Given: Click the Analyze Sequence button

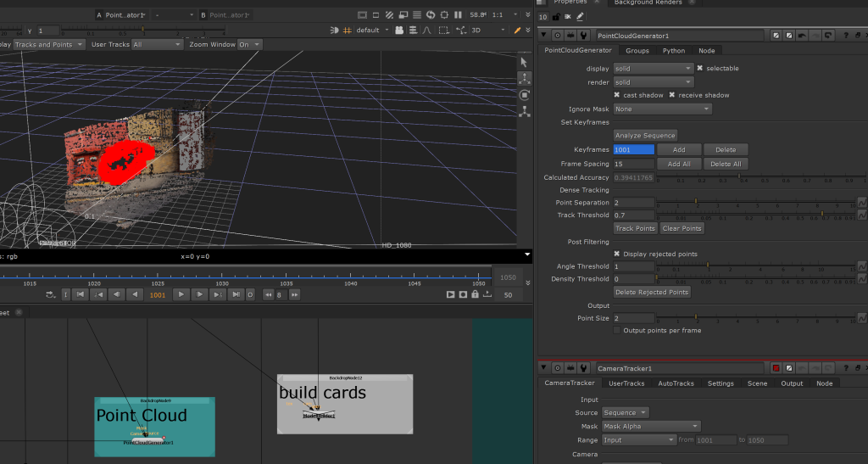Looking at the screenshot, I should [645, 136].
